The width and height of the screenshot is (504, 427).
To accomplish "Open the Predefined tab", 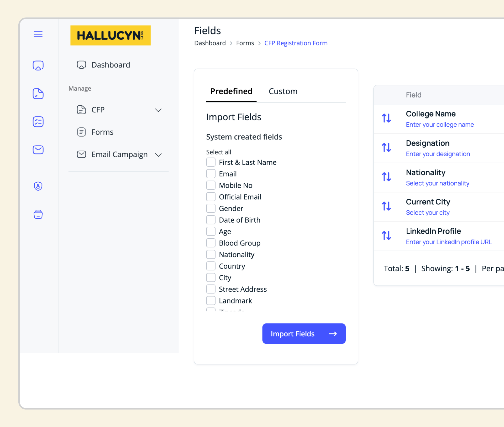I will tap(231, 91).
